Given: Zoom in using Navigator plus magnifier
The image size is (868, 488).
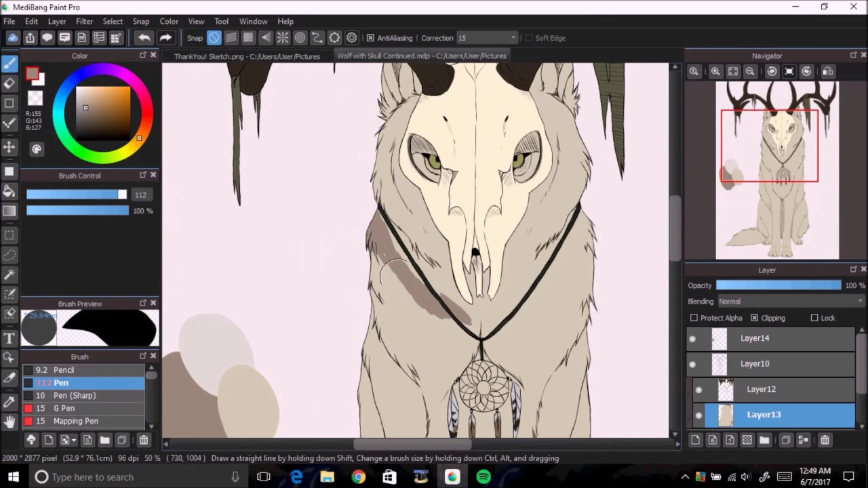Looking at the screenshot, I should pos(715,71).
